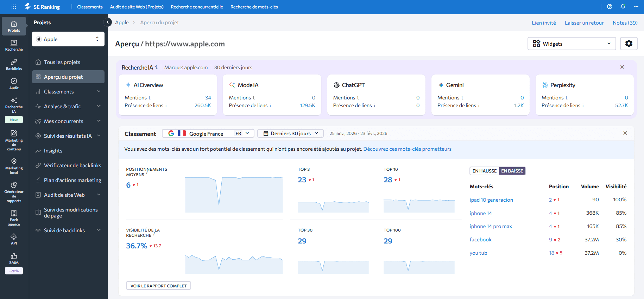Click the Visibilité de la recherche chart

[x=234, y=264]
